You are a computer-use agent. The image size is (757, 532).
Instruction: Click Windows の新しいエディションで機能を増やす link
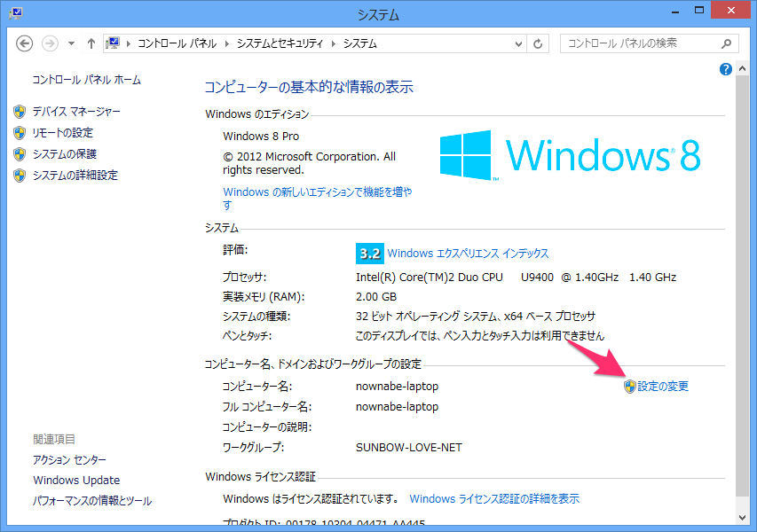tap(317, 199)
